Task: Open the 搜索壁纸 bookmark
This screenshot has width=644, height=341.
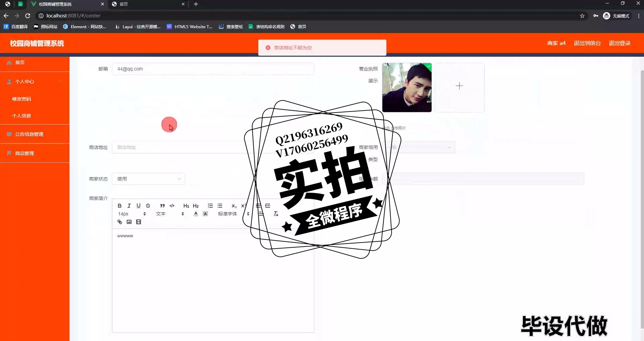Action: [x=231, y=27]
